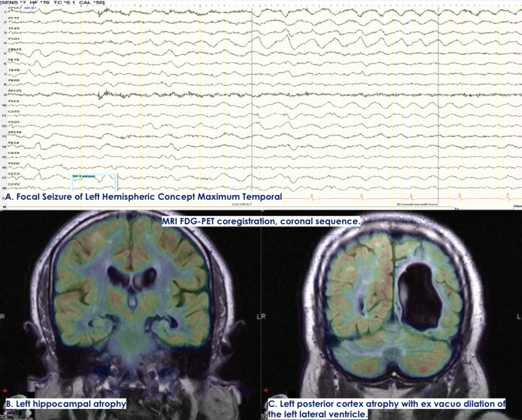Viewport: 522px width, 420px height.
Task: Click the SENS *7 sensitivity setting
Action: click(13, 2)
